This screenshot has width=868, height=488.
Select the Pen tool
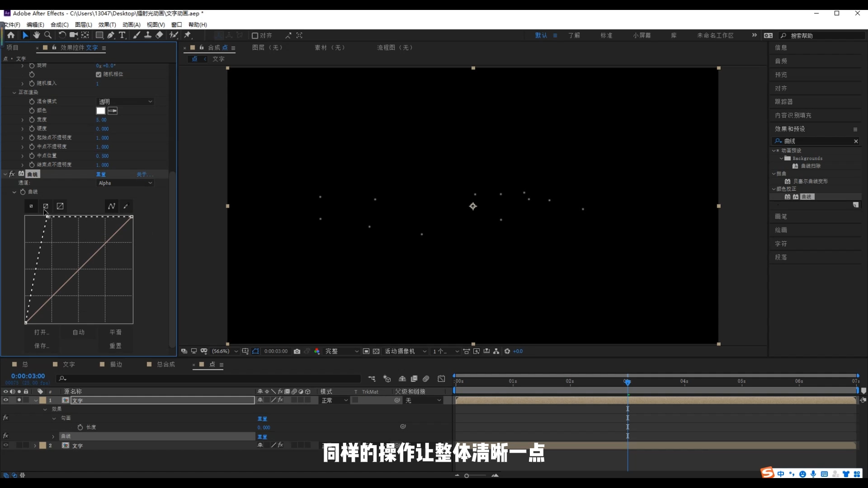110,35
